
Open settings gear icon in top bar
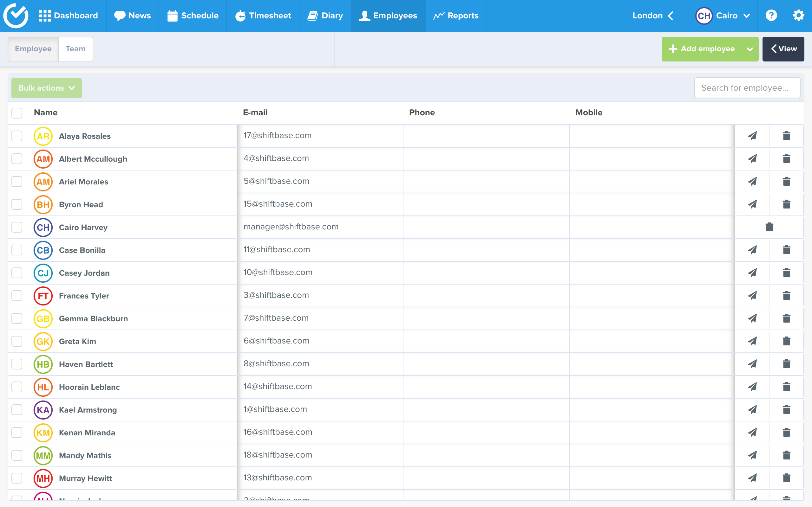pos(798,16)
